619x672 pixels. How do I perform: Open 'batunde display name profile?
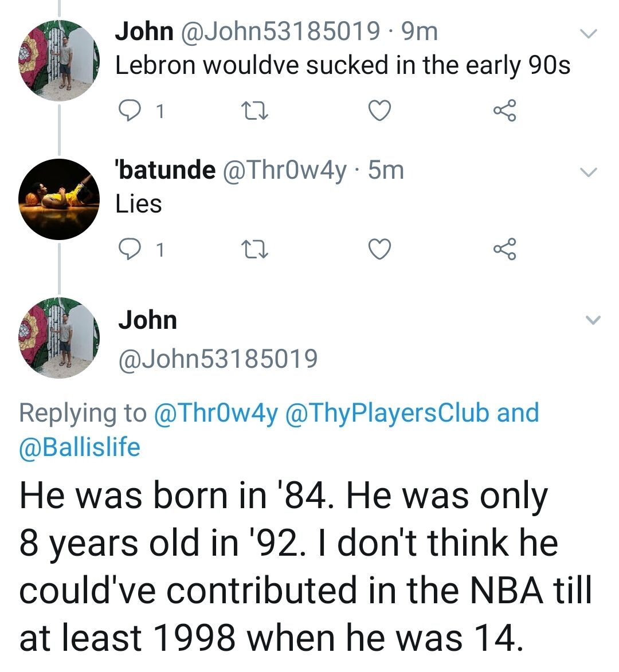point(166,170)
